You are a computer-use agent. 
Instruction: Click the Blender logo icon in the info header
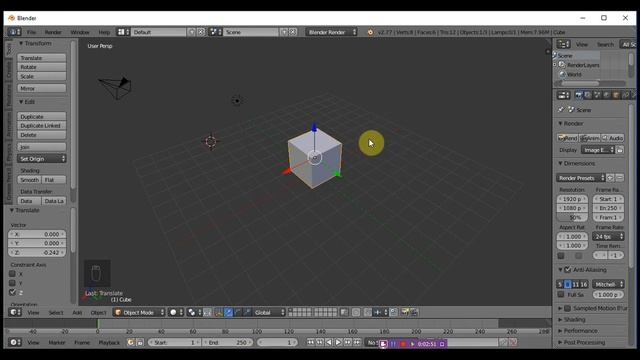pos(370,32)
